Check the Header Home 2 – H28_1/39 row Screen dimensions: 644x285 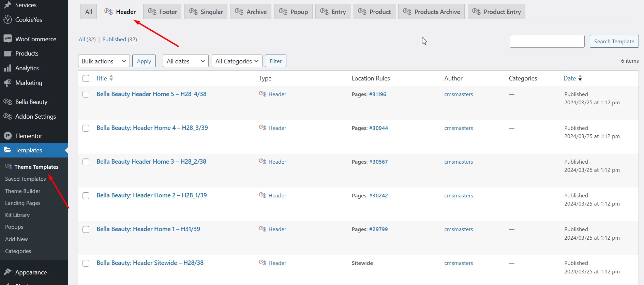click(86, 196)
